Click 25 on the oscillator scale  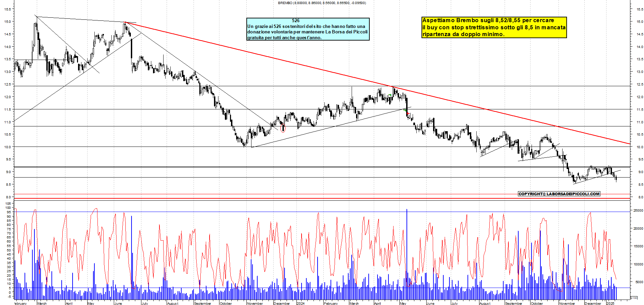[9, 271]
